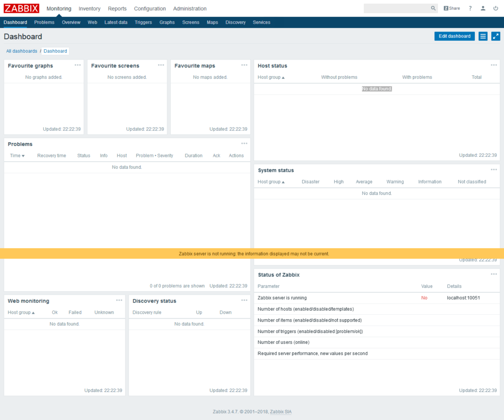The width and height of the screenshot is (504, 420).
Task: Open Status of Zabbix widget menu
Action: pyautogui.click(x=494, y=274)
